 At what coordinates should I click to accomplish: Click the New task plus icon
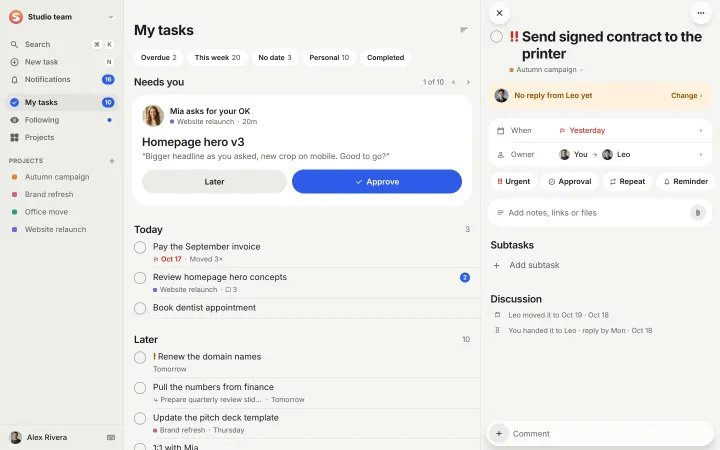point(14,62)
